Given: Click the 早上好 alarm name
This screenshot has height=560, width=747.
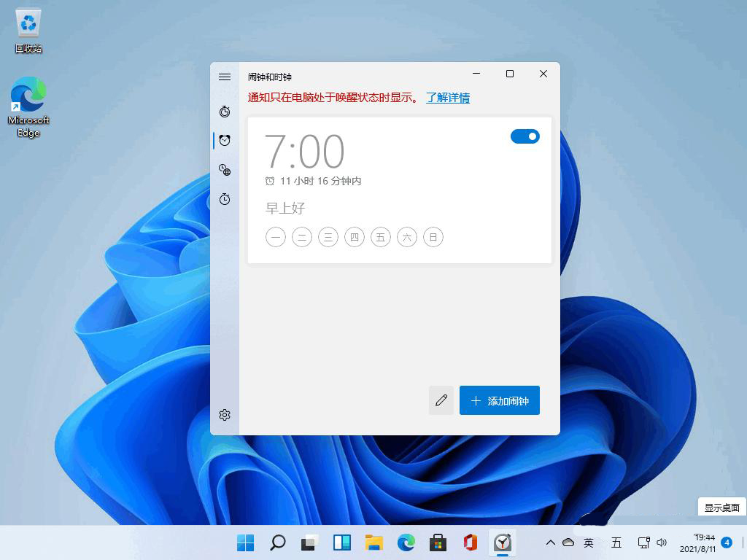Looking at the screenshot, I should pyautogui.click(x=285, y=208).
